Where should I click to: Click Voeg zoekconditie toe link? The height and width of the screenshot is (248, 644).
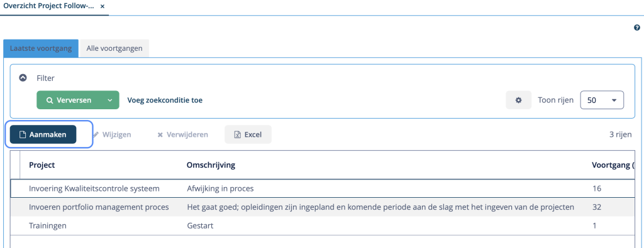(x=165, y=100)
